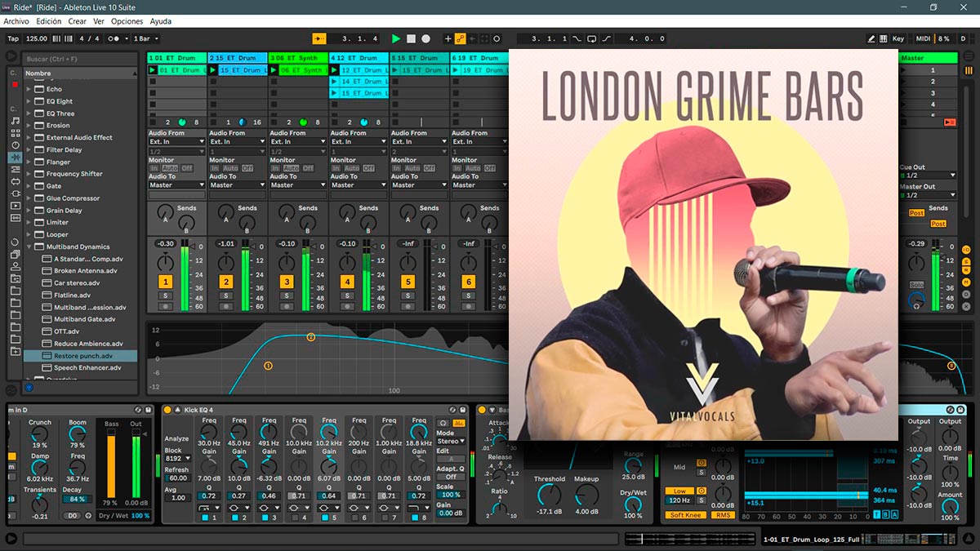
Task: Expand the EQ Eight device in browser
Action: pyautogui.click(x=29, y=101)
